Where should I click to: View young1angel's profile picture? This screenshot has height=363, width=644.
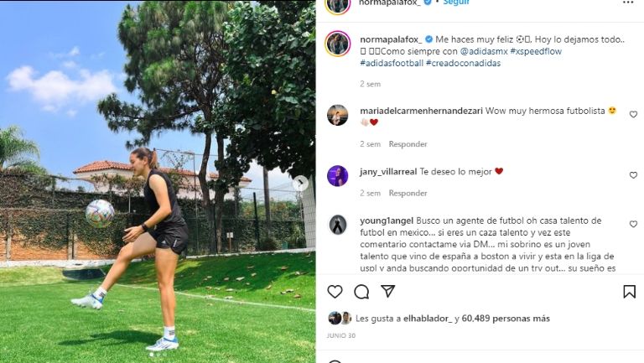click(338, 225)
